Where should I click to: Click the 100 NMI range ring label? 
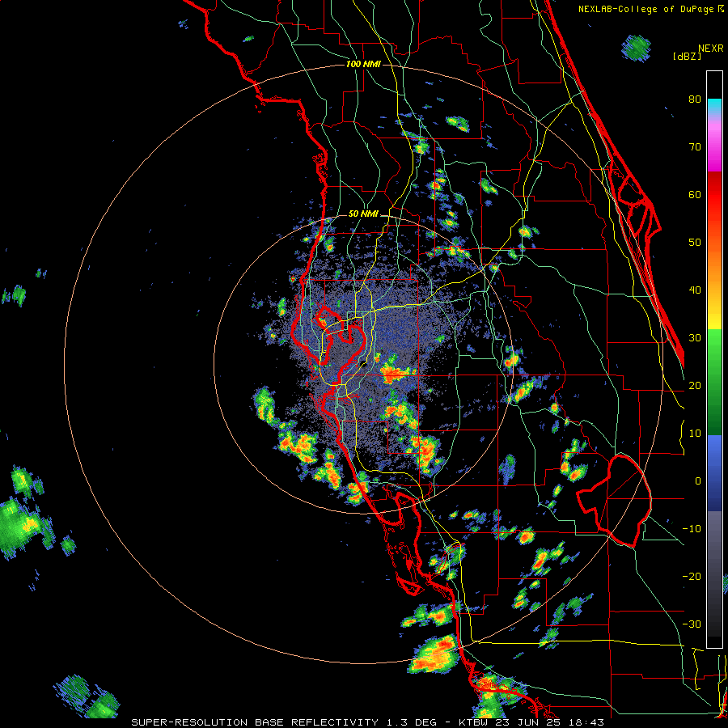tap(363, 64)
